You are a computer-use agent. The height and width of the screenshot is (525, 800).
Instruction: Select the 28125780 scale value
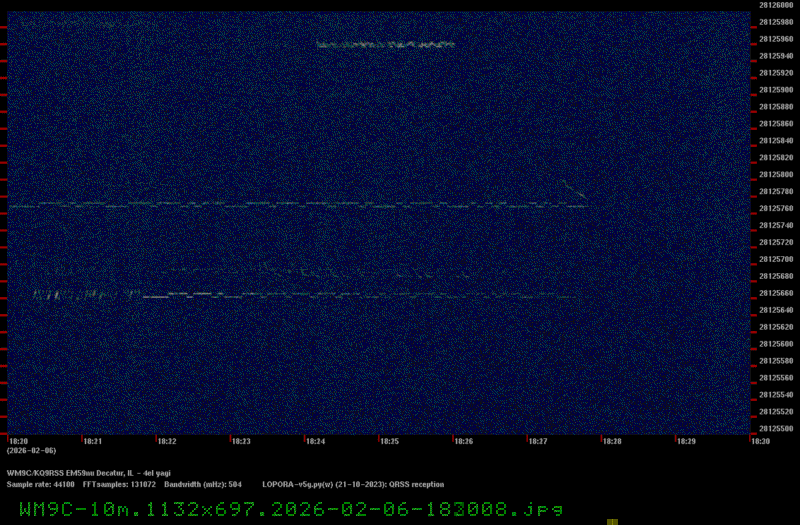[776, 191]
